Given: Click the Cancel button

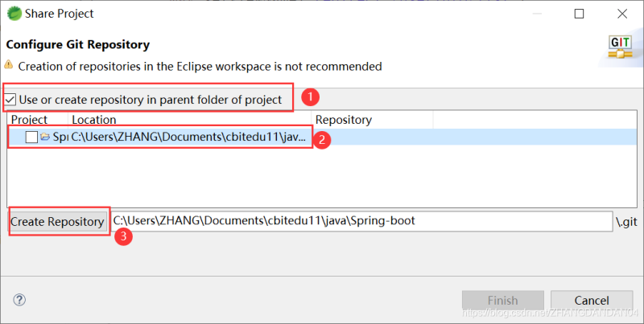Looking at the screenshot, I should pos(592,301).
